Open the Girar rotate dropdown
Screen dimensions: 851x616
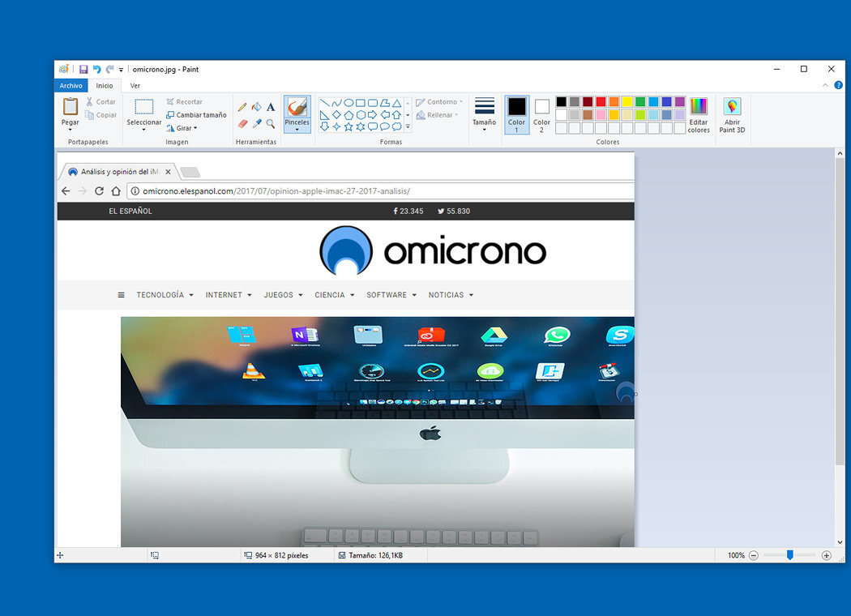click(x=182, y=128)
